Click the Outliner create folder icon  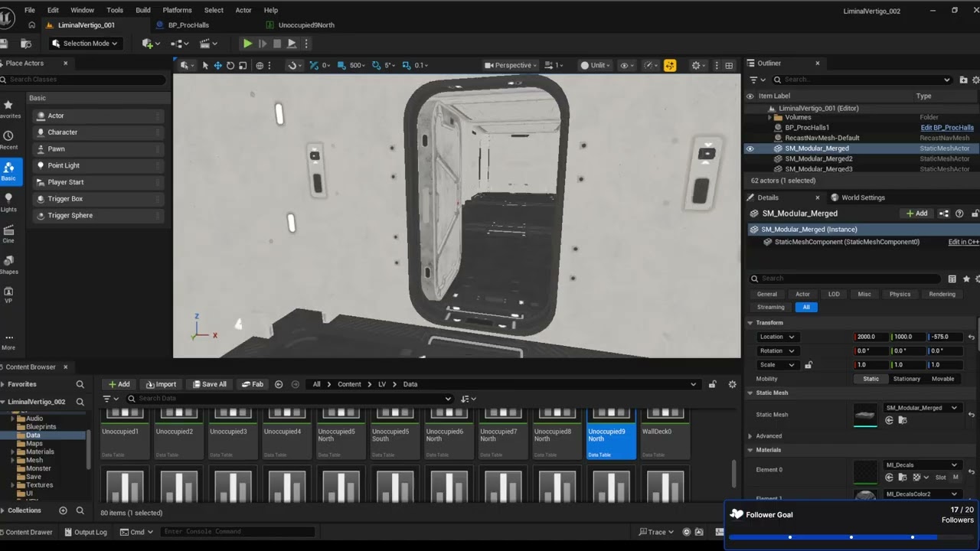coord(962,80)
